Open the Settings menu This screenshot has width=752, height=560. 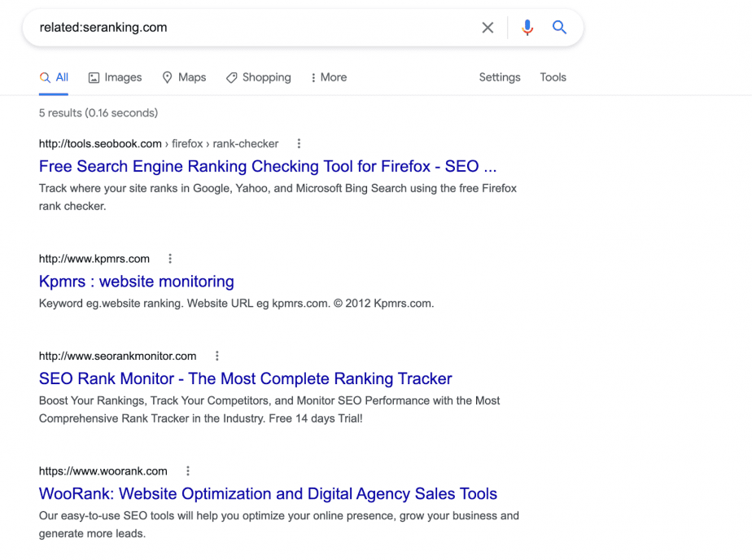(499, 77)
